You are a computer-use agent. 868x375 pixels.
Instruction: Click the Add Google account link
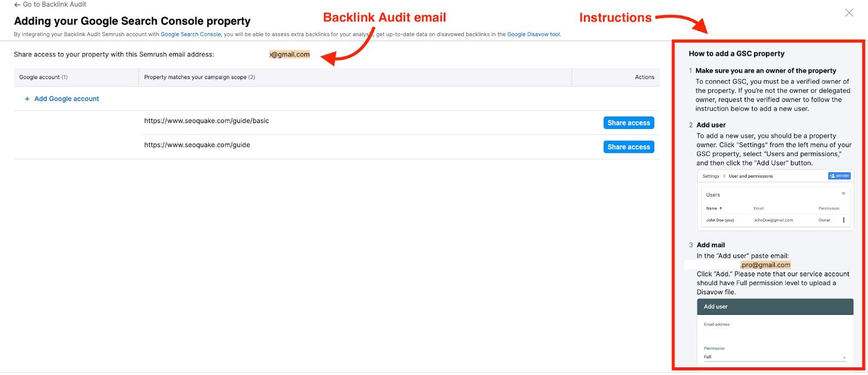(x=66, y=99)
